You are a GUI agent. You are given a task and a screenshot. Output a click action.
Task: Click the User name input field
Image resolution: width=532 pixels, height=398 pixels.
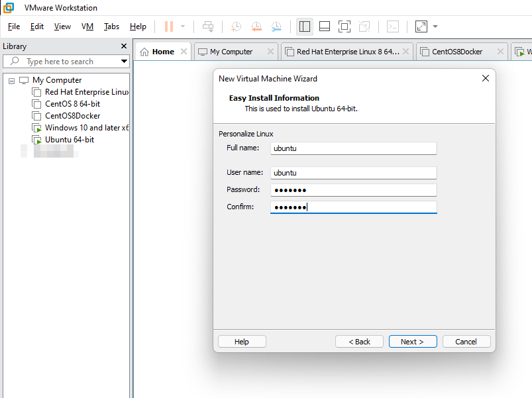[x=354, y=173]
